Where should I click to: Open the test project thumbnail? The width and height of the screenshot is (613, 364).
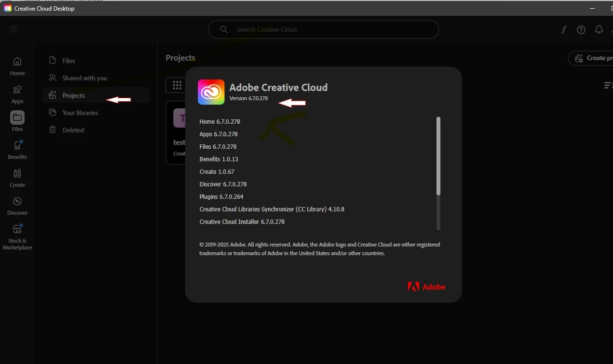(x=176, y=132)
